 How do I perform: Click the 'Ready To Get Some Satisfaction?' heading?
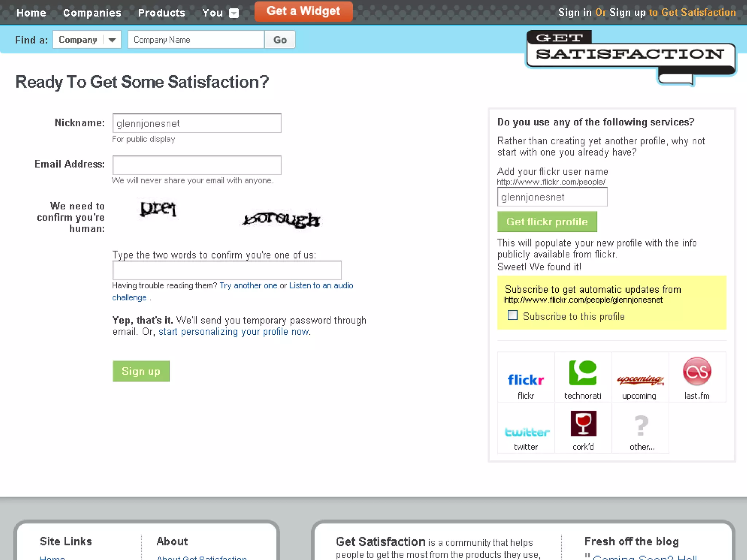click(142, 82)
